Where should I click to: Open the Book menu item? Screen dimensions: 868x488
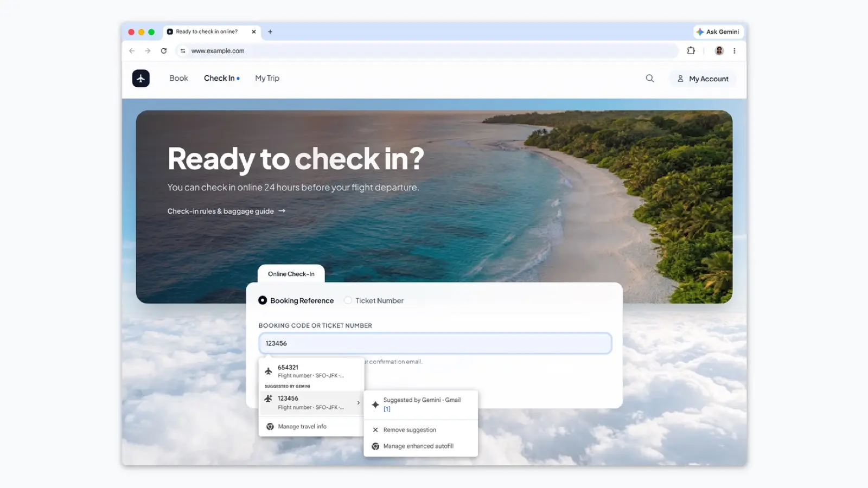pos(178,78)
